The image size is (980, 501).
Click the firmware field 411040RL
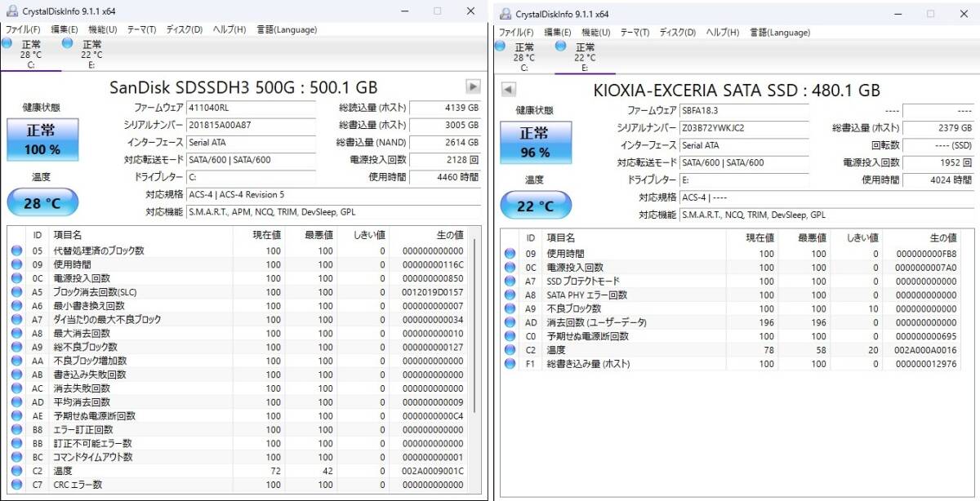tap(250, 108)
